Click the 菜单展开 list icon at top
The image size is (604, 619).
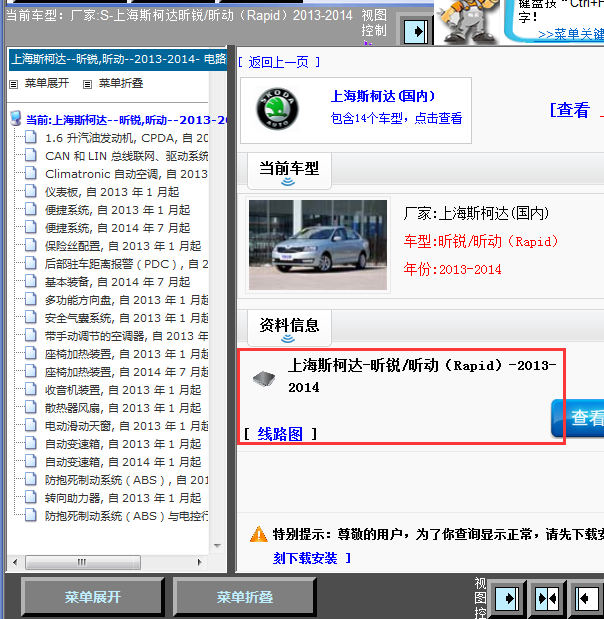[x=14, y=84]
